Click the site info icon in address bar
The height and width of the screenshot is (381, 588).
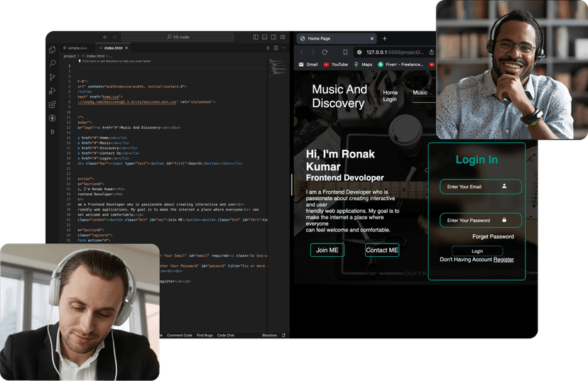pyautogui.click(x=359, y=52)
